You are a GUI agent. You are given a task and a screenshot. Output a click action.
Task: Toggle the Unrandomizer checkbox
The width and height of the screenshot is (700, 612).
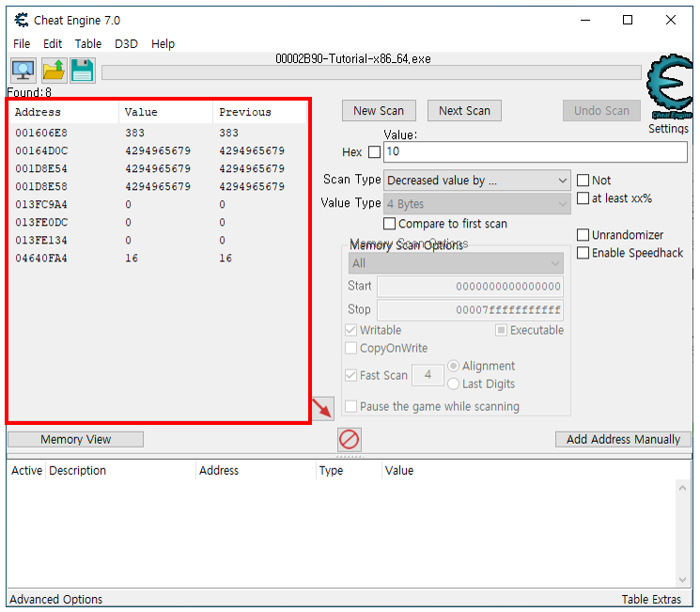tap(583, 234)
